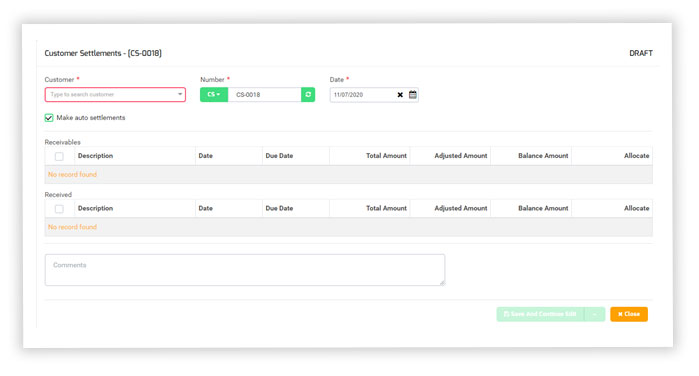Viewport: 699px width, 376px height.
Task: Expand the Save options split arrow
Action: click(595, 314)
